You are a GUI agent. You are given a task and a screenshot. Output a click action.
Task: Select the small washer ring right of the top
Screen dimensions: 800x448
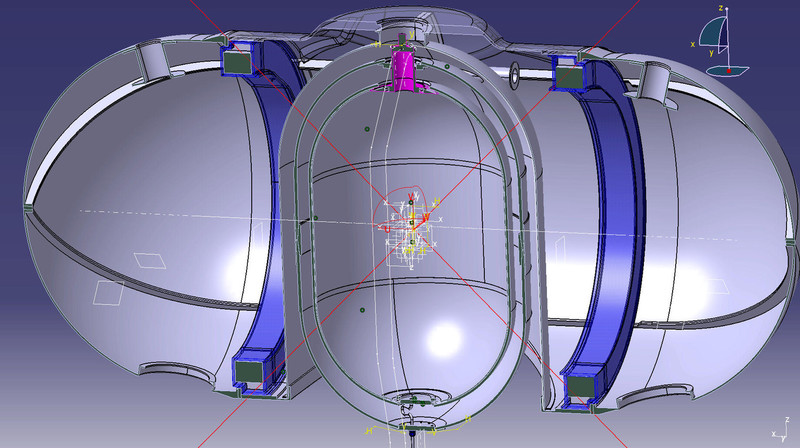tap(514, 71)
